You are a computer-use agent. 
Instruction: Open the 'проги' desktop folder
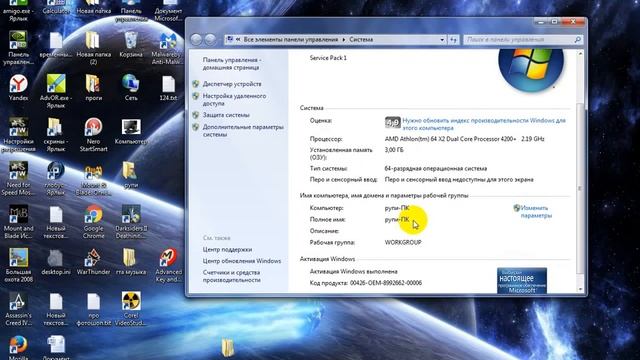coord(93,87)
